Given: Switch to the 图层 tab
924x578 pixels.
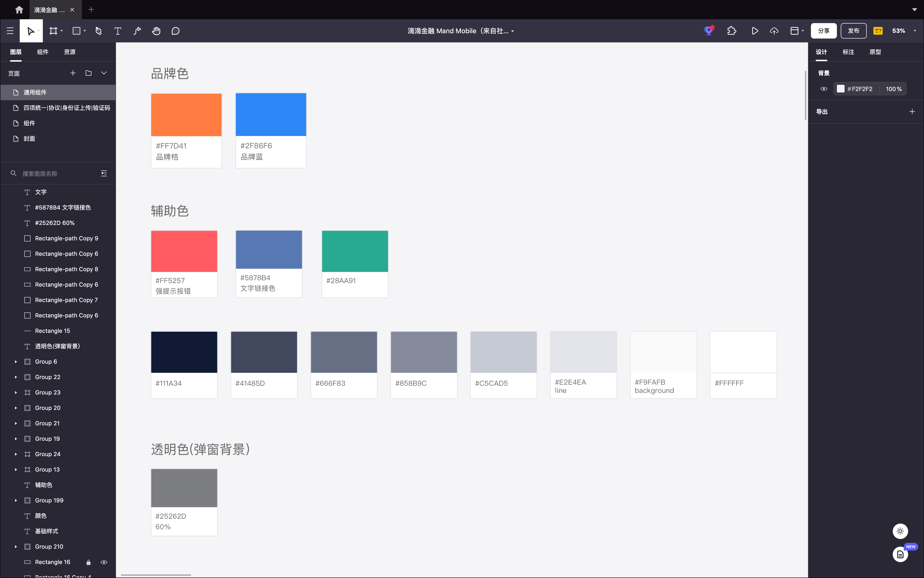Looking at the screenshot, I should (x=16, y=52).
